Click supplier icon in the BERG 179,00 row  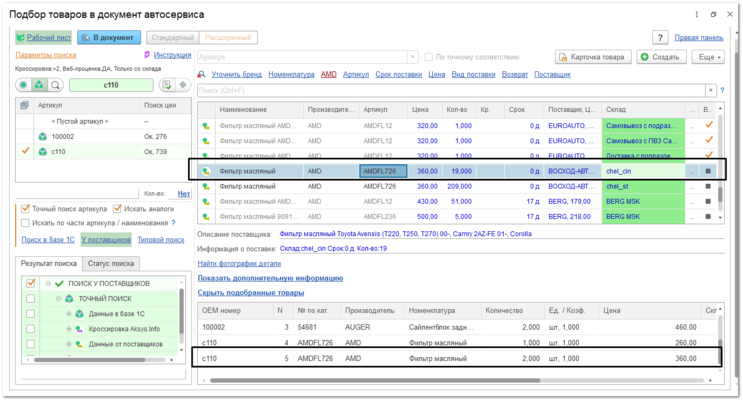(206, 201)
